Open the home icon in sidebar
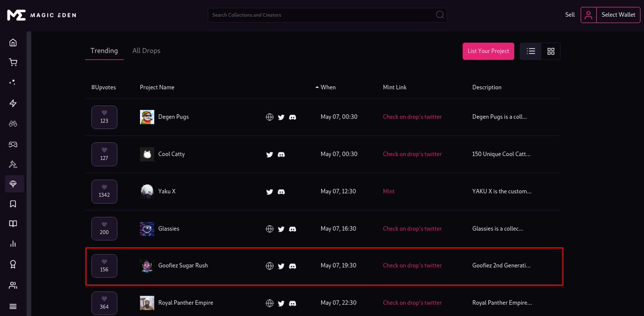This screenshot has width=644, height=316. click(13, 42)
